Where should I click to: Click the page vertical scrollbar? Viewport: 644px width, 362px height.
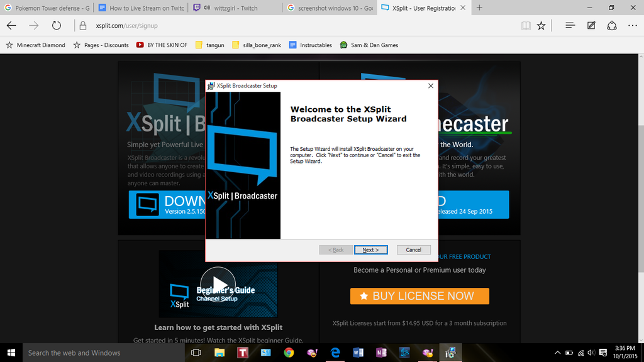tap(640, 198)
